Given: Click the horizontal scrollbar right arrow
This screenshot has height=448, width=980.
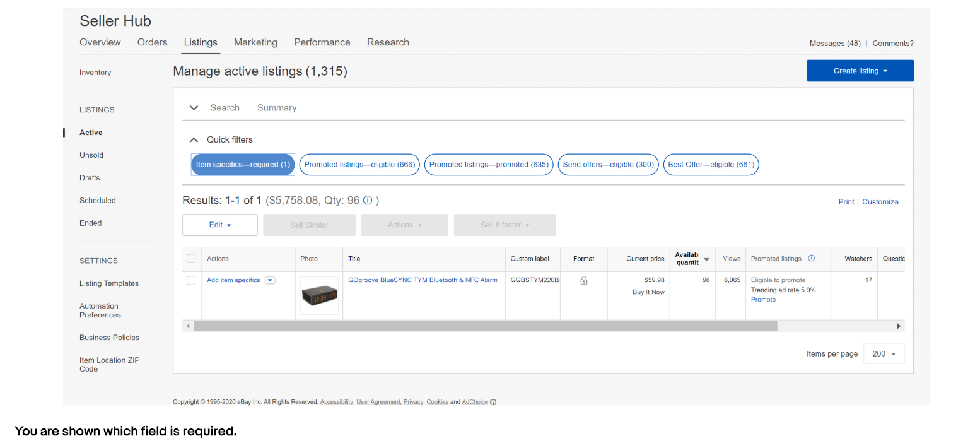Looking at the screenshot, I should (x=899, y=326).
